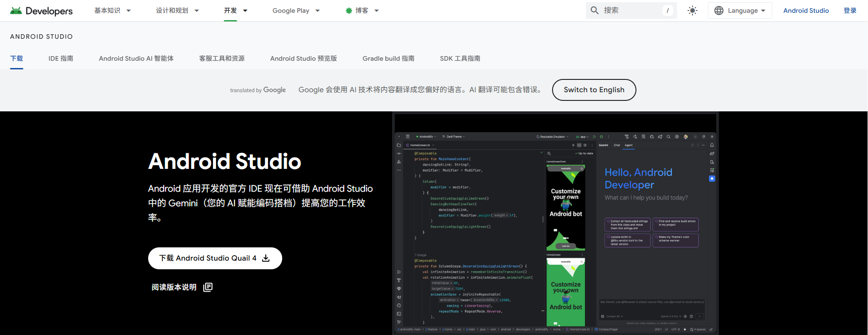This screenshot has height=335, width=868.
Task: Expand the 开发 menu arrow
Action: coord(245,10)
